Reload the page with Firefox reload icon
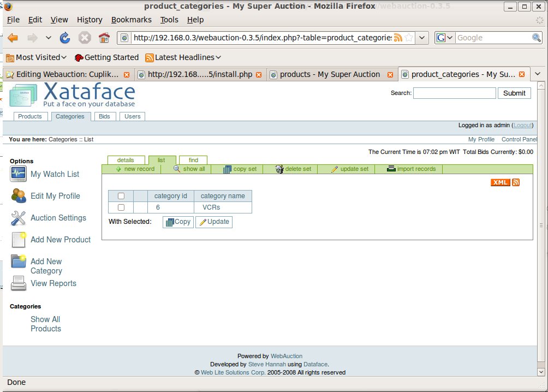Screen dimensions: 548x392 tap(65, 38)
